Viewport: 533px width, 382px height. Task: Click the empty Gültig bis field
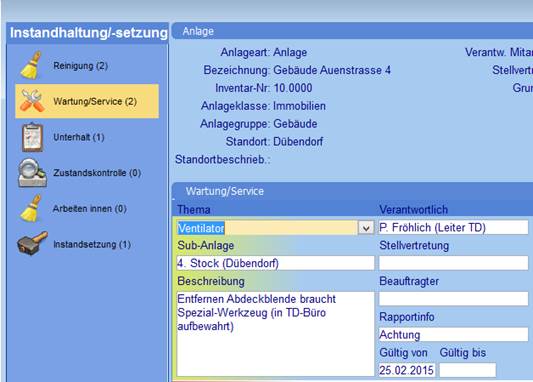pos(467,370)
